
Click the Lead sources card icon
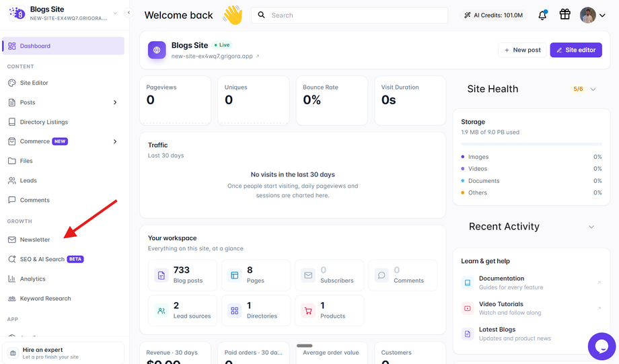point(161,311)
